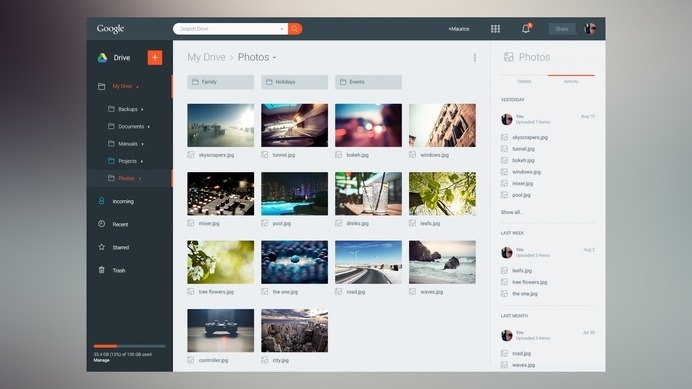Open notifications bell icon
The image size is (692, 389).
click(526, 29)
